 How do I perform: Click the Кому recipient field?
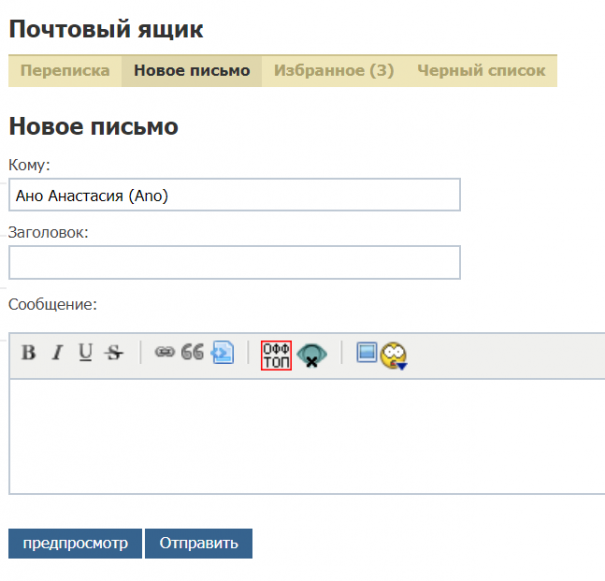(x=234, y=196)
